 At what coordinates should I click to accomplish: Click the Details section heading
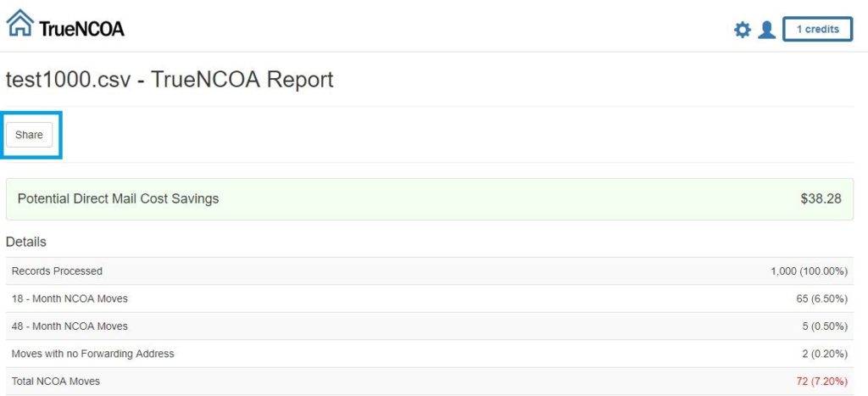coord(26,242)
